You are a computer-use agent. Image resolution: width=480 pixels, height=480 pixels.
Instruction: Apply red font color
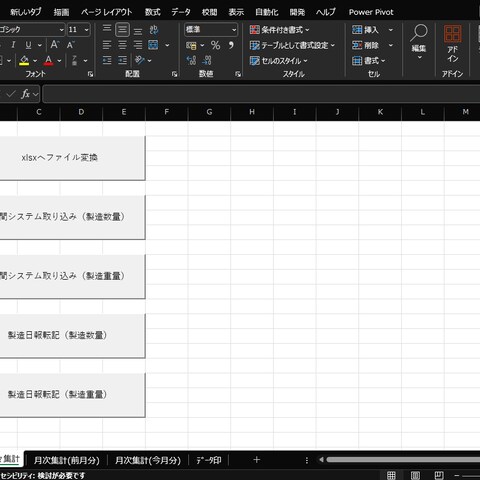click(x=48, y=60)
